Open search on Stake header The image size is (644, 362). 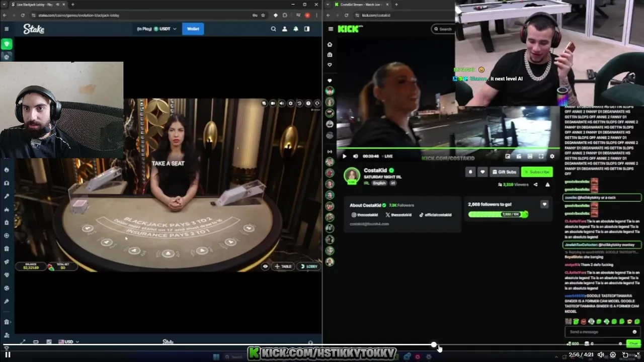273,29
